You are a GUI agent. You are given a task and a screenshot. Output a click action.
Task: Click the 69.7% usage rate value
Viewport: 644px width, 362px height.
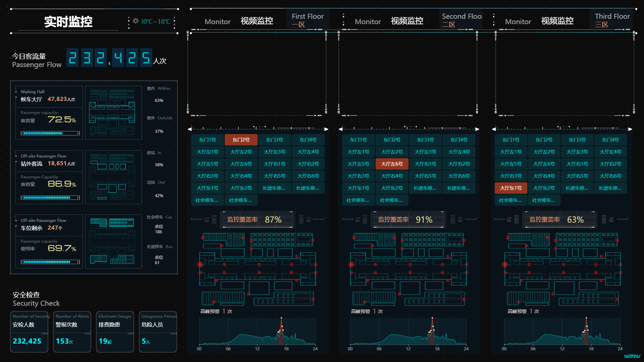pyautogui.click(x=62, y=248)
